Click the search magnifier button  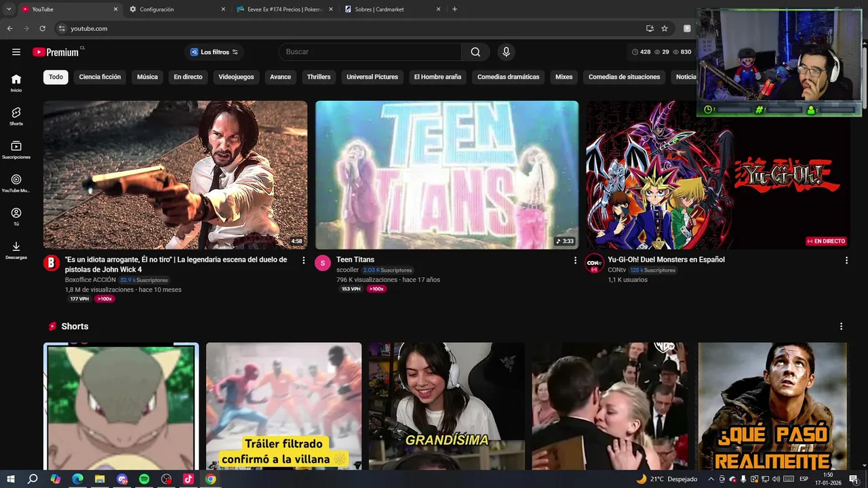point(475,52)
